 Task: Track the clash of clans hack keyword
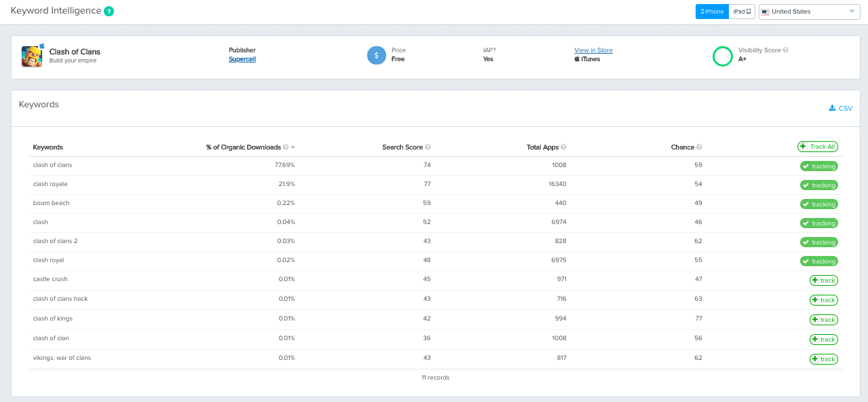823,300
